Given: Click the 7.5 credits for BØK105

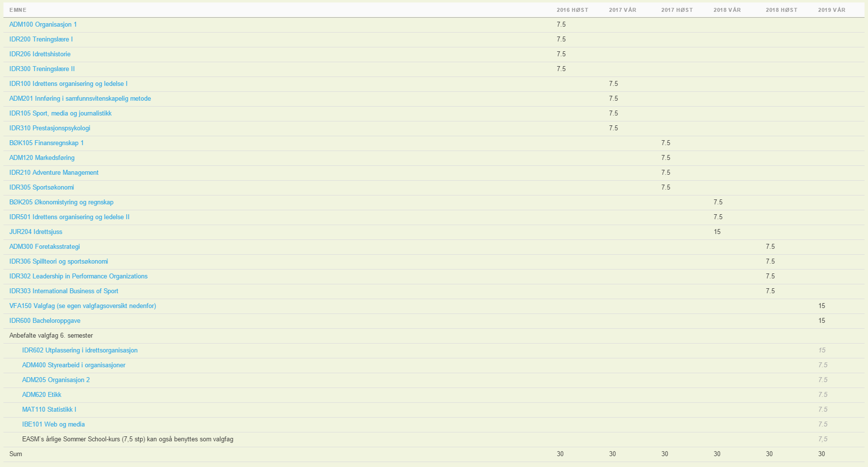Looking at the screenshot, I should pyautogui.click(x=666, y=143).
